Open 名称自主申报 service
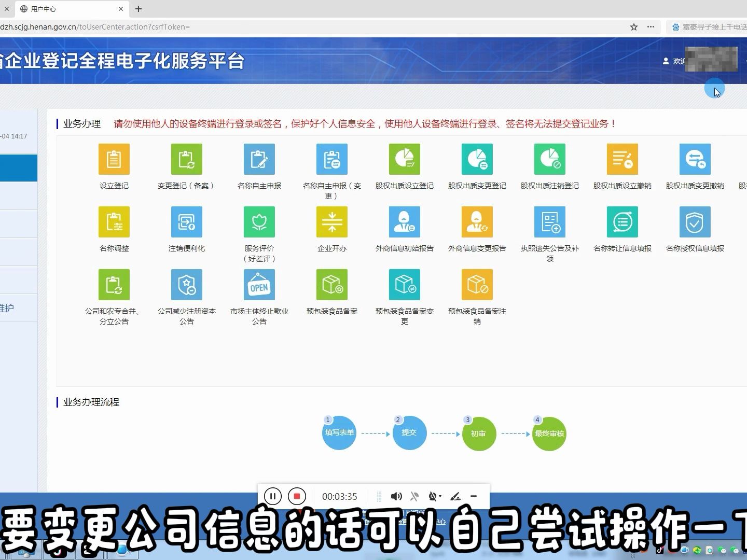The height and width of the screenshot is (560, 747). pos(259,159)
